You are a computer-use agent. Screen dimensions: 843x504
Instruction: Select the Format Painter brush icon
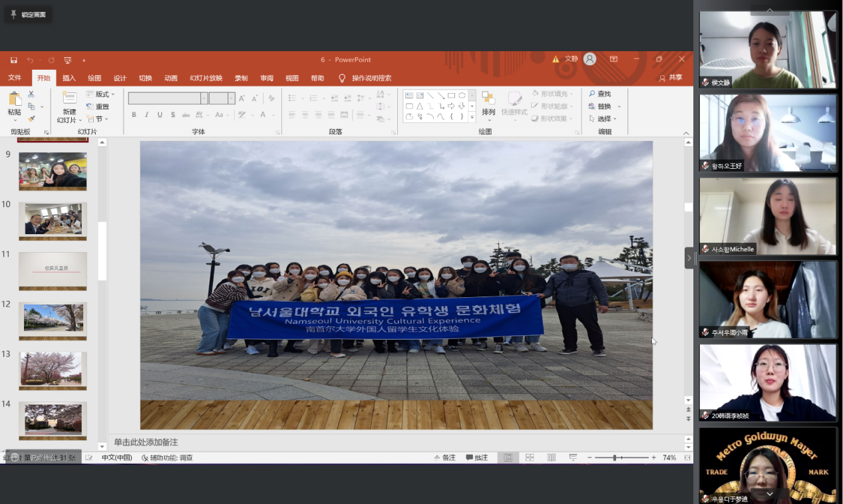tap(31, 118)
